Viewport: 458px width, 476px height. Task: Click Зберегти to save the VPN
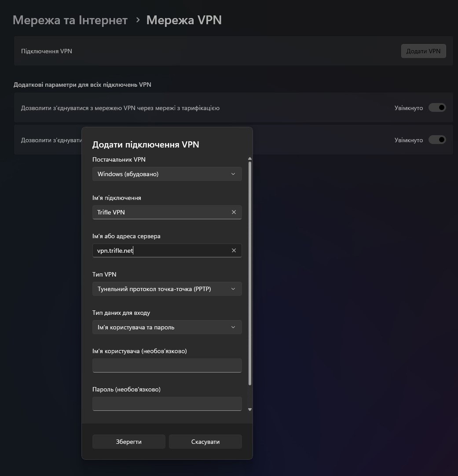[x=129, y=442]
